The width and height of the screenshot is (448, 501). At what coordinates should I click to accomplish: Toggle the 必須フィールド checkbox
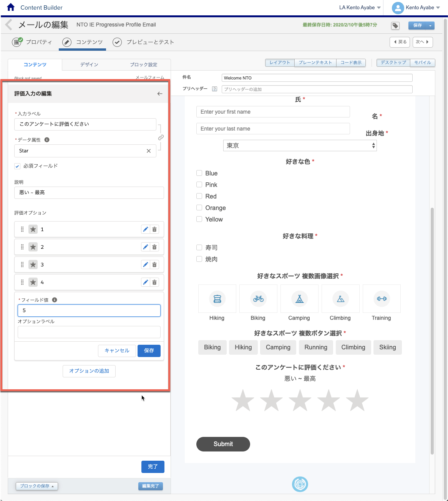[17, 166]
